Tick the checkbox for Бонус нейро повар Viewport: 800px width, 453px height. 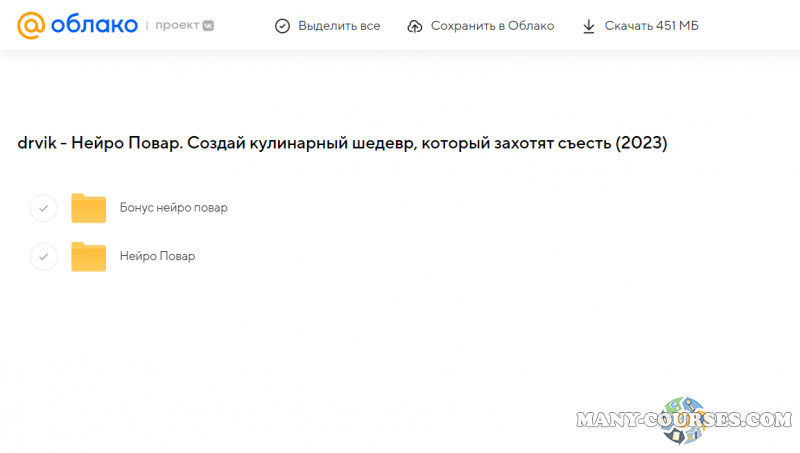(x=43, y=208)
